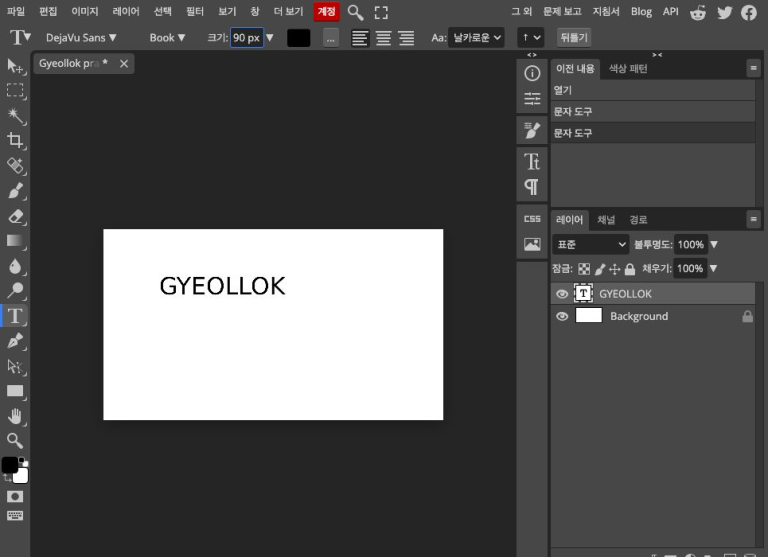Screen dimensions: 768x557
Task: Open the Twitter link icon
Action: (724, 12)
